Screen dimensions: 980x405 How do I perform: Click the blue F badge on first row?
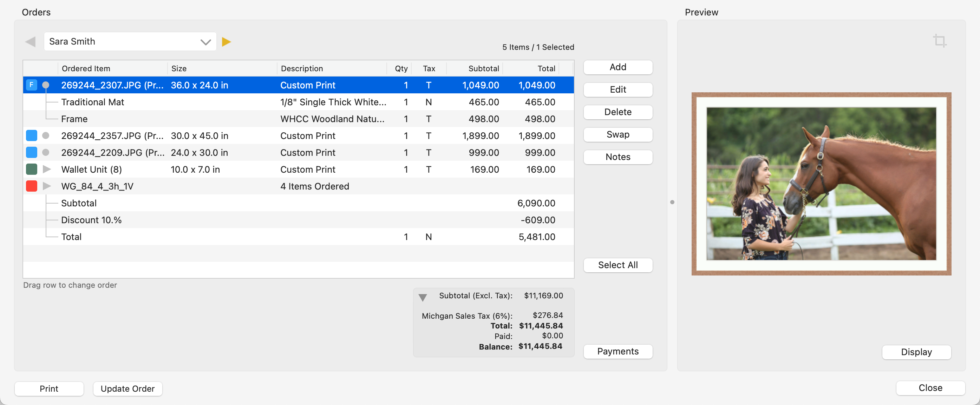click(32, 85)
